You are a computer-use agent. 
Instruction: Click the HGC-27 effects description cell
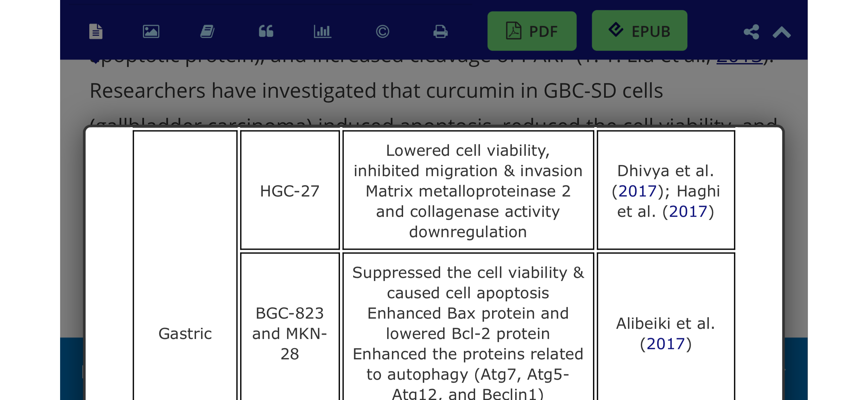click(x=468, y=190)
